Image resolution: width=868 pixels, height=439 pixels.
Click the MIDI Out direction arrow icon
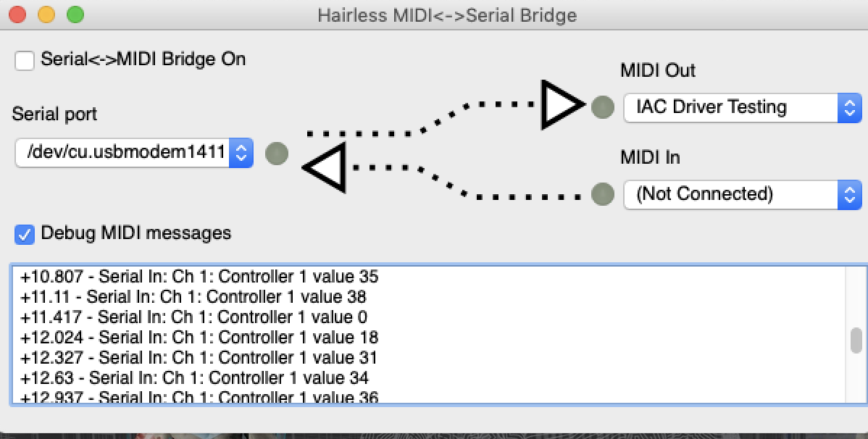coord(560,107)
